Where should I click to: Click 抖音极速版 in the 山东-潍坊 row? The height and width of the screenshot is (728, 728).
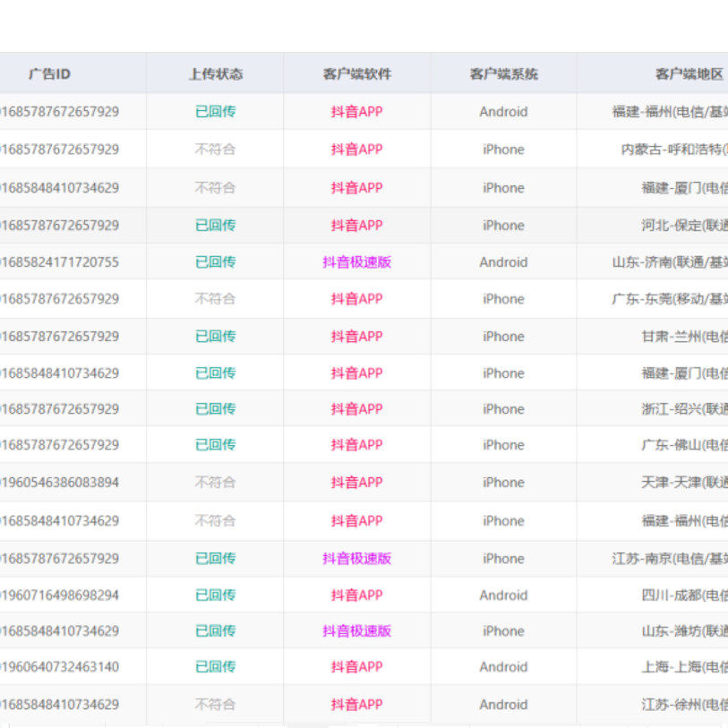pos(356,631)
